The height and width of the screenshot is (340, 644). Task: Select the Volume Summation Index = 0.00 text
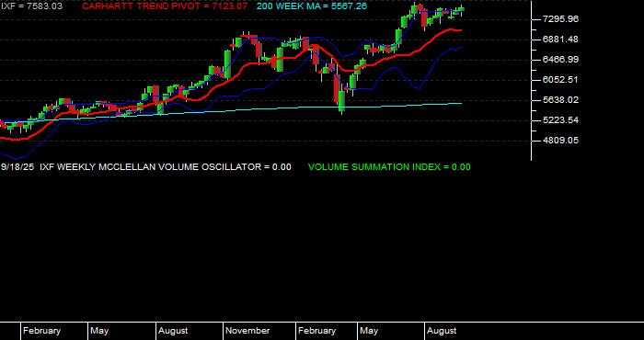(x=389, y=167)
